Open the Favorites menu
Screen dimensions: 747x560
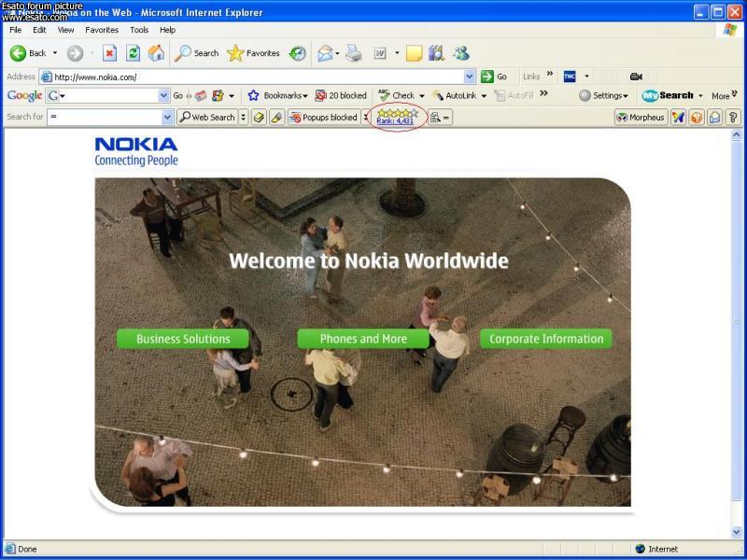(x=102, y=30)
